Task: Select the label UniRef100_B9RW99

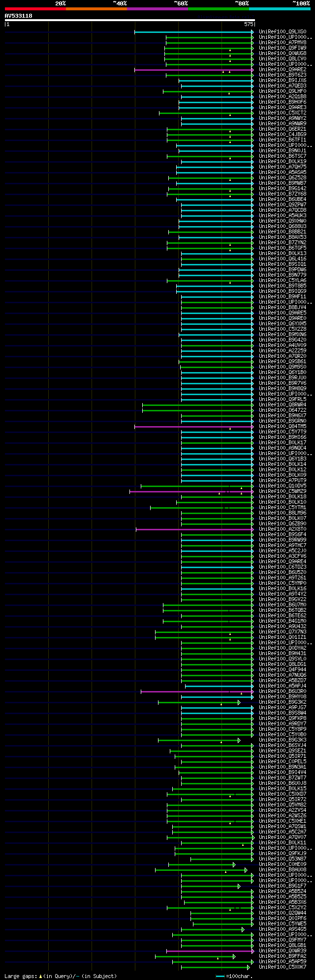Action: pos(283,540)
